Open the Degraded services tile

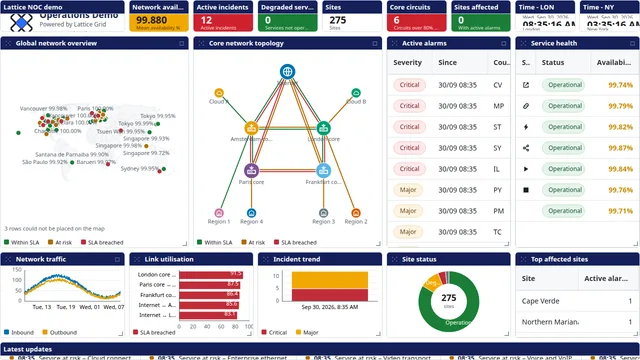pyautogui.click(x=287, y=16)
